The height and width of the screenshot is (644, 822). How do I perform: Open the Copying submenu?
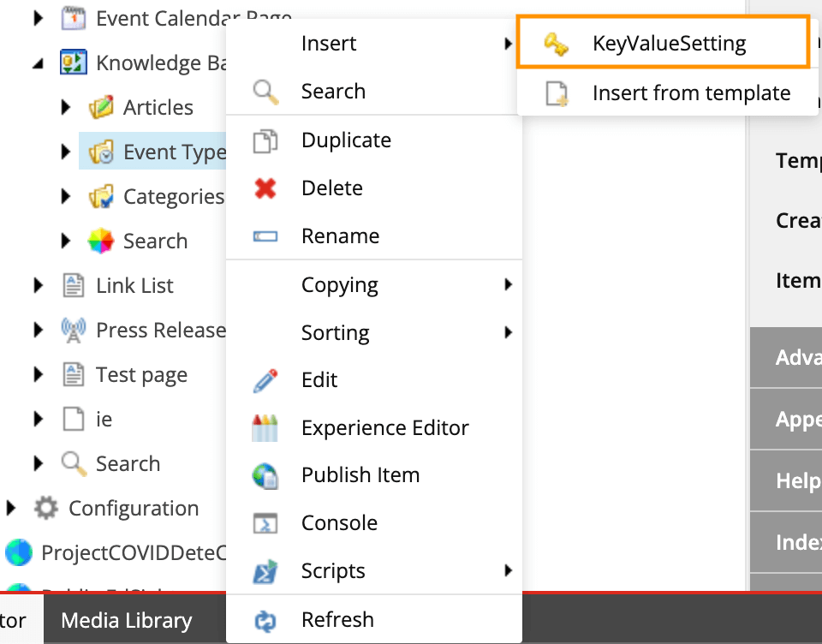coord(340,285)
